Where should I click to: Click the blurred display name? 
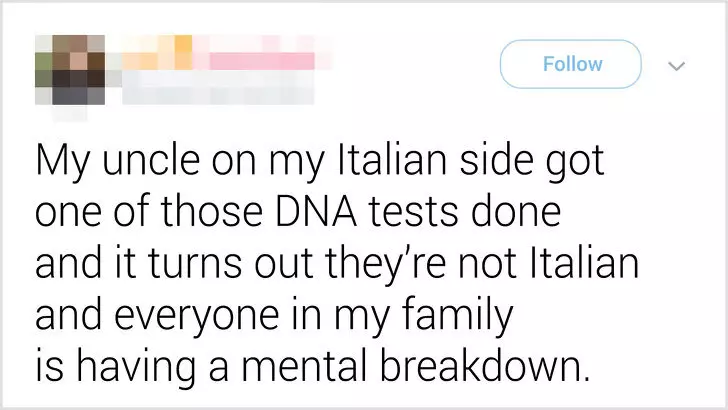pyautogui.click(x=218, y=53)
